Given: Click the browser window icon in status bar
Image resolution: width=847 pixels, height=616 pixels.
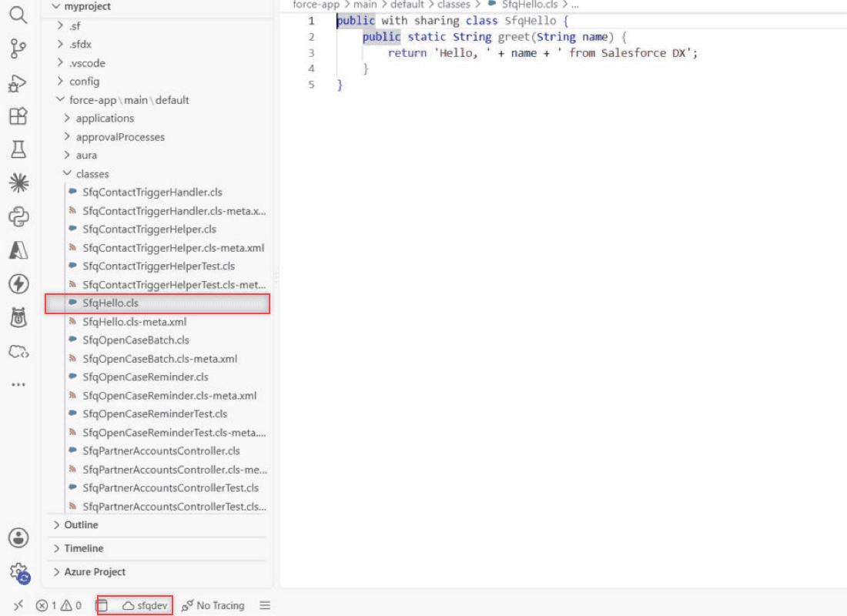Looking at the screenshot, I should 102,605.
